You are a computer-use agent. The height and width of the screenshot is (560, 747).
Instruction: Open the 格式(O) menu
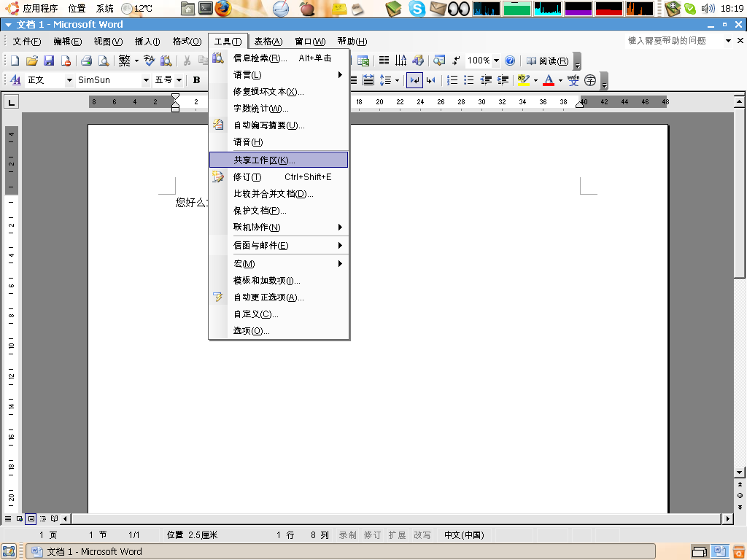point(187,42)
